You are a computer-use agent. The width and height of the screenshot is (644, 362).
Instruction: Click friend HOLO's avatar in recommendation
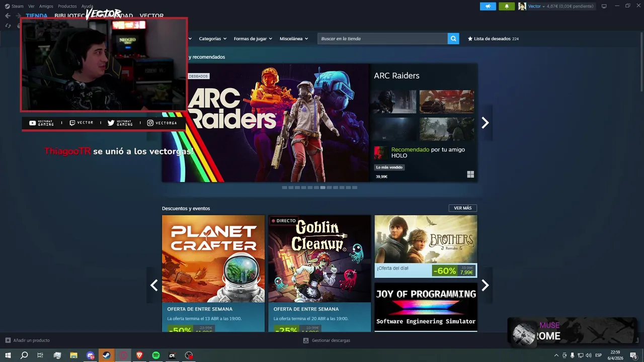380,153
